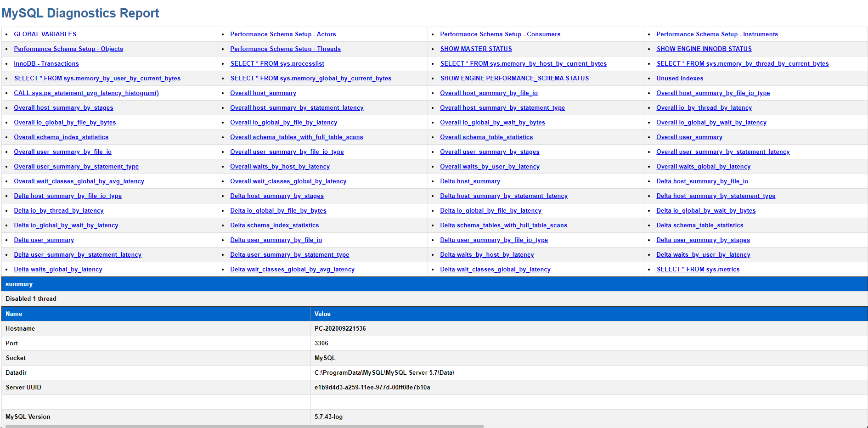The height and width of the screenshot is (428, 868).
Task: Go to Performance Schema Setup - Actors
Action: (x=283, y=34)
